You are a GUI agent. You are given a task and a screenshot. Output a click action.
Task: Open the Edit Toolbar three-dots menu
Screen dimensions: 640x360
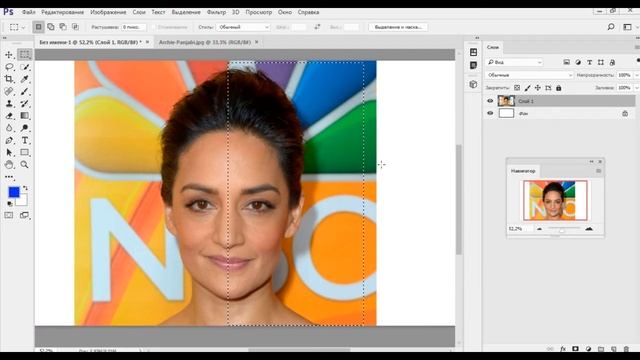point(9,177)
